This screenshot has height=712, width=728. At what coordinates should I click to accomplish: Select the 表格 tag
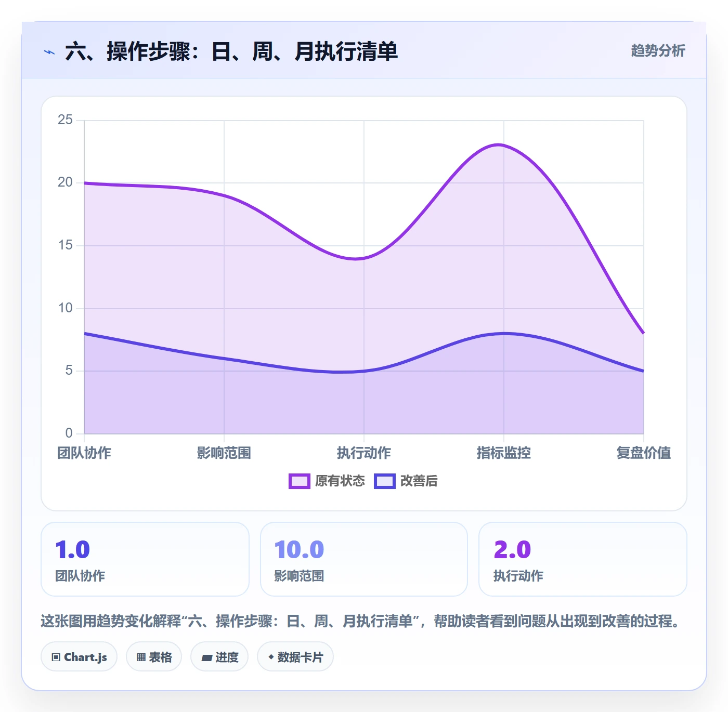[x=154, y=657]
